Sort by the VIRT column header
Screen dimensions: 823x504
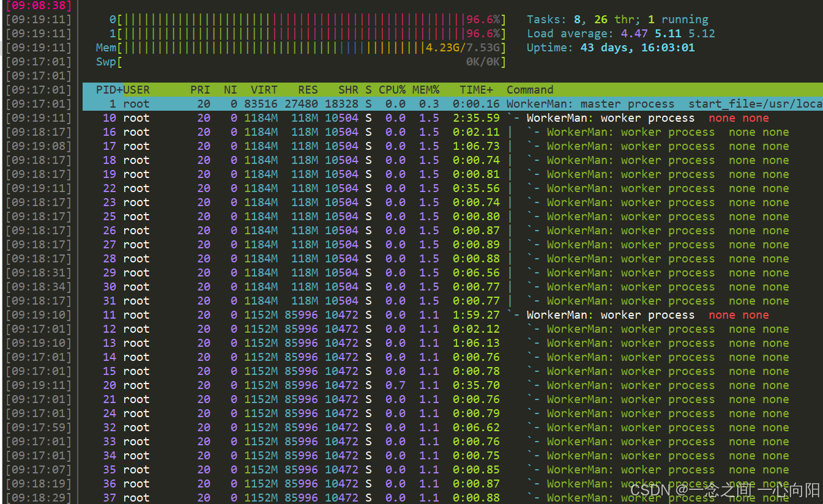pyautogui.click(x=264, y=90)
